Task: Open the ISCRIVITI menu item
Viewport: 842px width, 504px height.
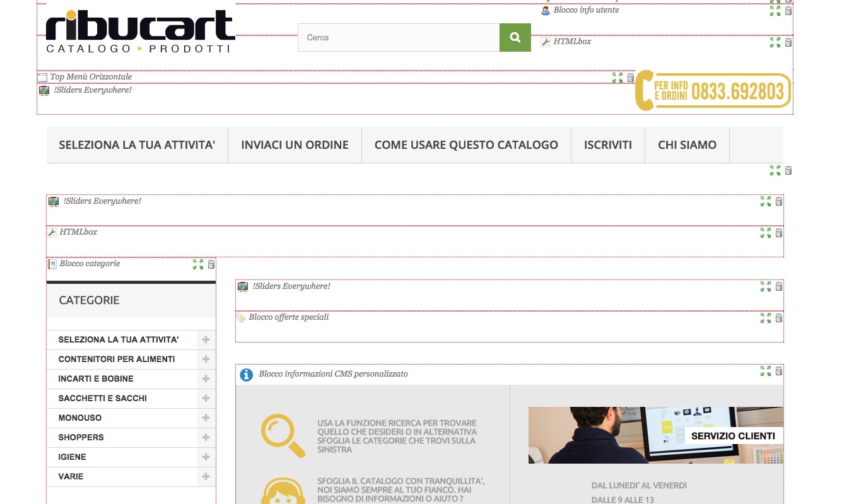Action: 608,145
